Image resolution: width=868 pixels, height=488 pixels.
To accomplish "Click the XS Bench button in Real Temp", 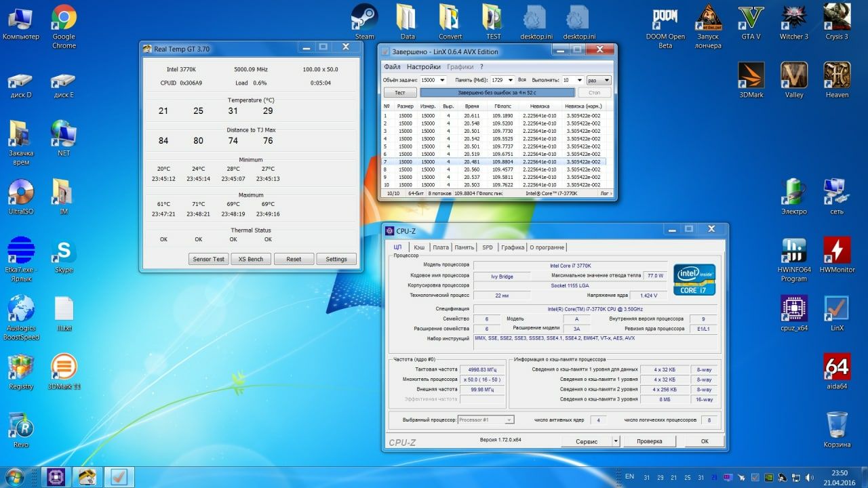I will [x=251, y=259].
